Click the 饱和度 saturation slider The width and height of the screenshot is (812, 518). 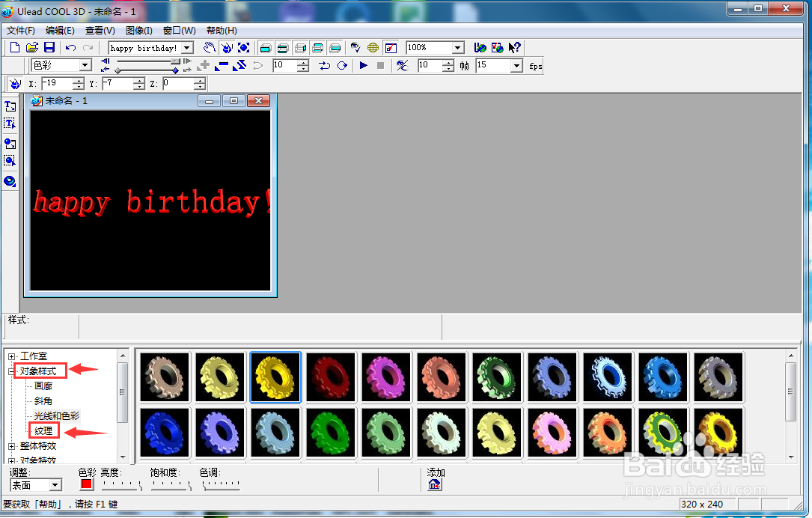(x=171, y=485)
